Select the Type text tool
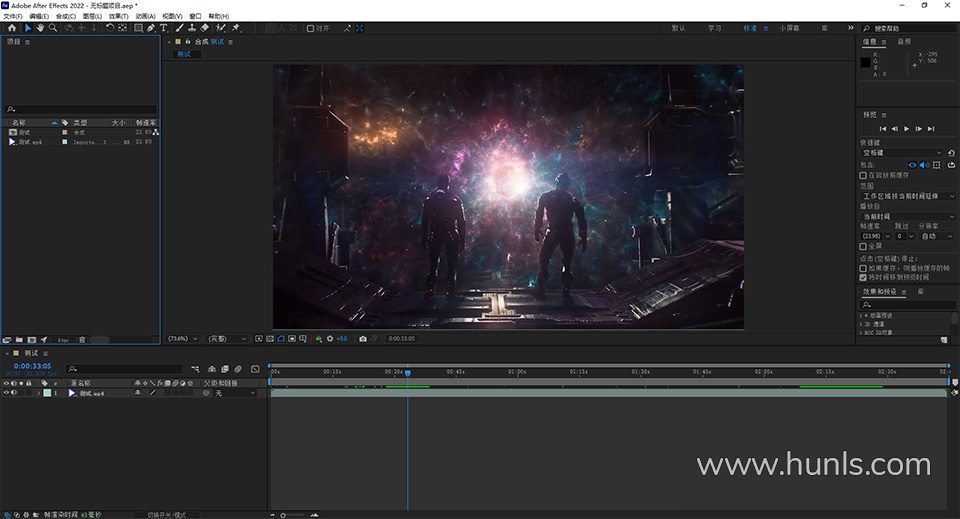This screenshot has height=519, width=960. pos(163,28)
